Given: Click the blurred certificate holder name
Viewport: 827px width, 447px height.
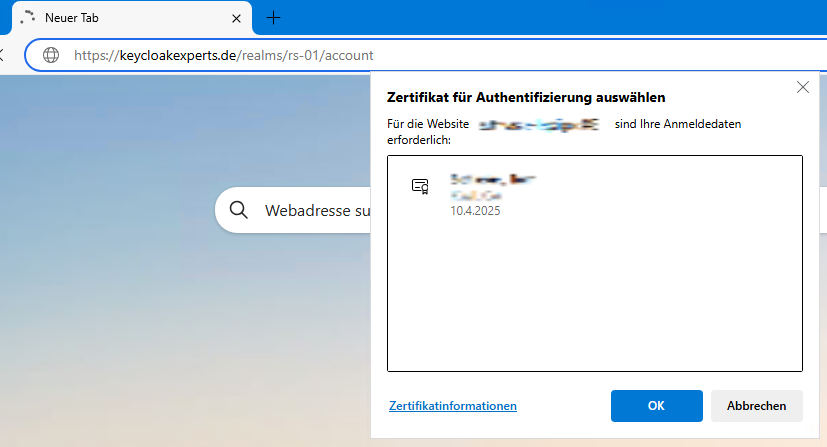Looking at the screenshot, I should point(494,180).
